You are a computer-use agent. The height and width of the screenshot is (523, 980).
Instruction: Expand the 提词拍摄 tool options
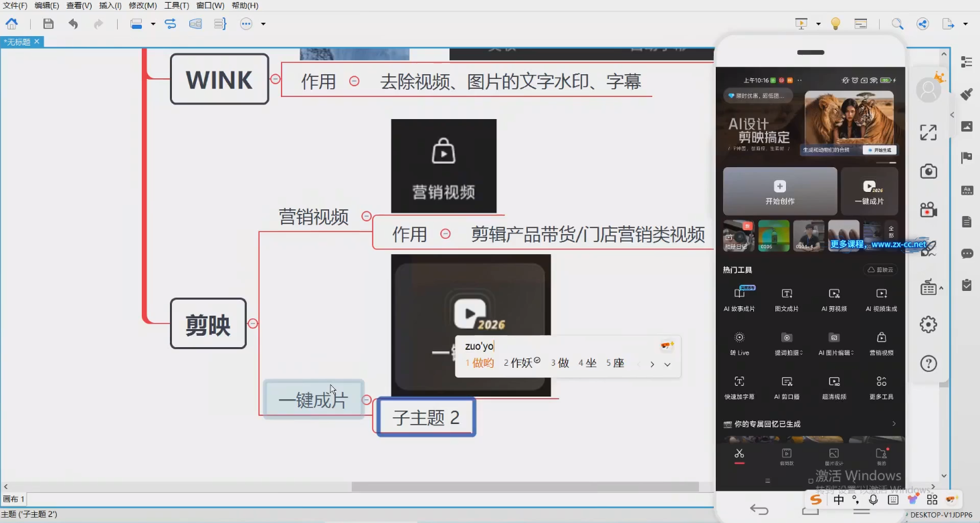[x=801, y=352]
